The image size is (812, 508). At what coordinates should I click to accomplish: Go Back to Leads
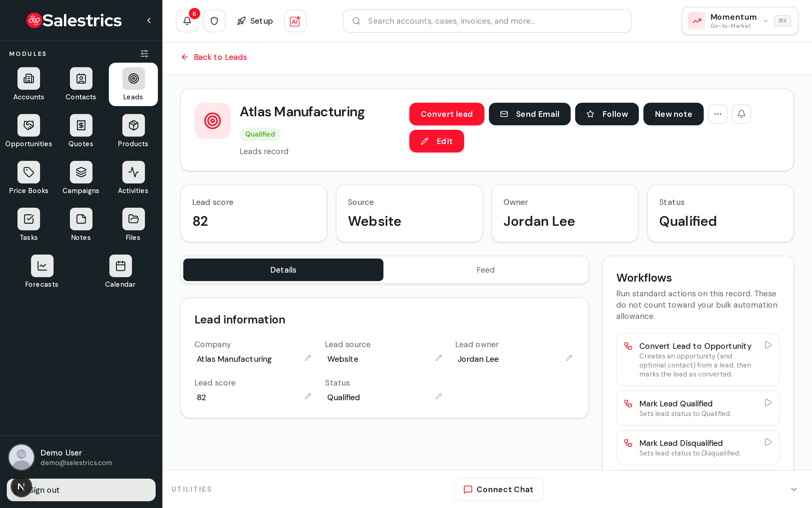pos(214,57)
